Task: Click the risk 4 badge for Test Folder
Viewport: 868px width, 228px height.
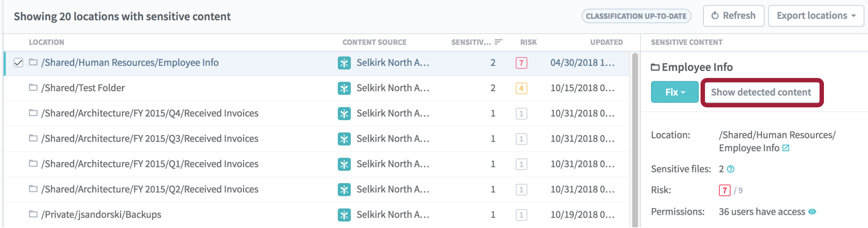Action: pos(521,88)
